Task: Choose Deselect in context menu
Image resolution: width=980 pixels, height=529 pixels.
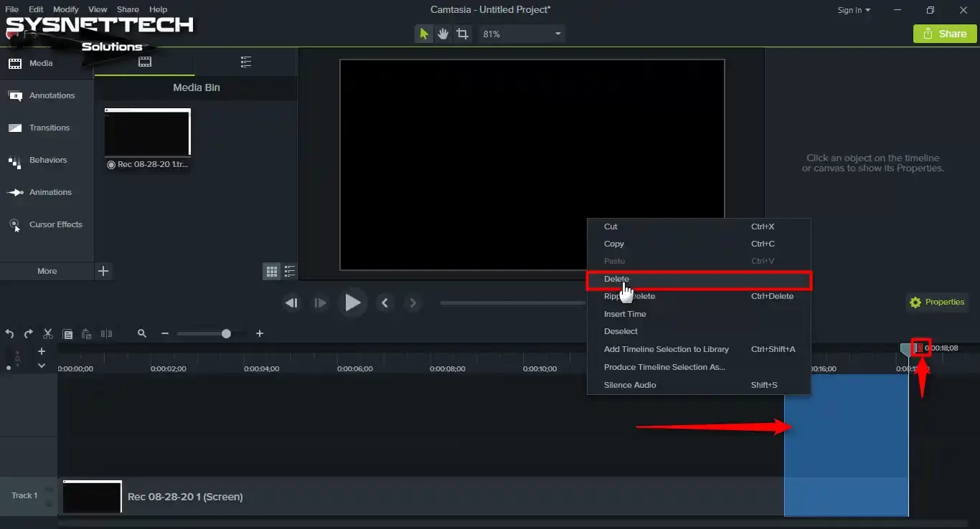Action: click(699, 331)
